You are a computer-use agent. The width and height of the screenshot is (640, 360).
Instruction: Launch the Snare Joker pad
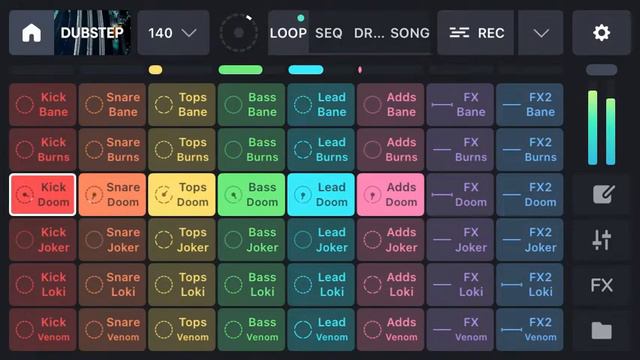pos(112,240)
